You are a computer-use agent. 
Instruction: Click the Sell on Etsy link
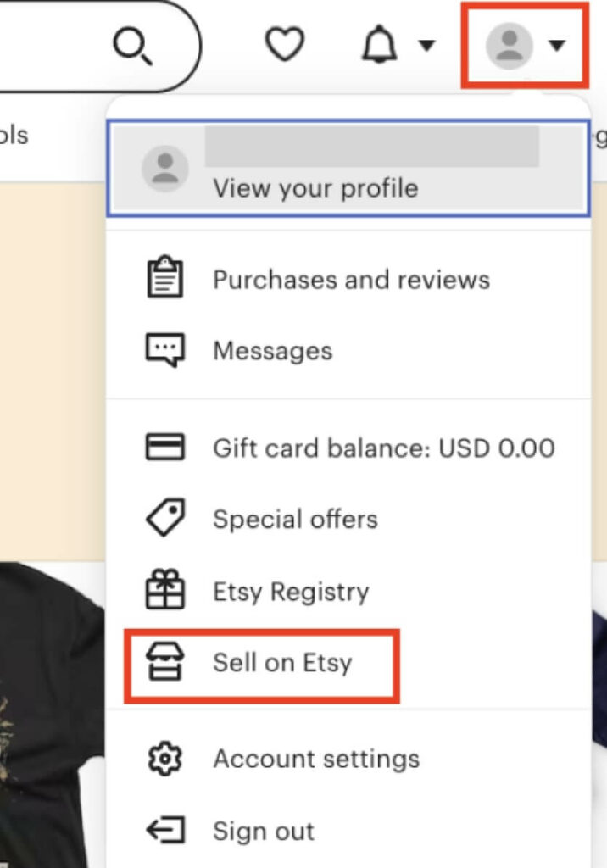tap(284, 664)
